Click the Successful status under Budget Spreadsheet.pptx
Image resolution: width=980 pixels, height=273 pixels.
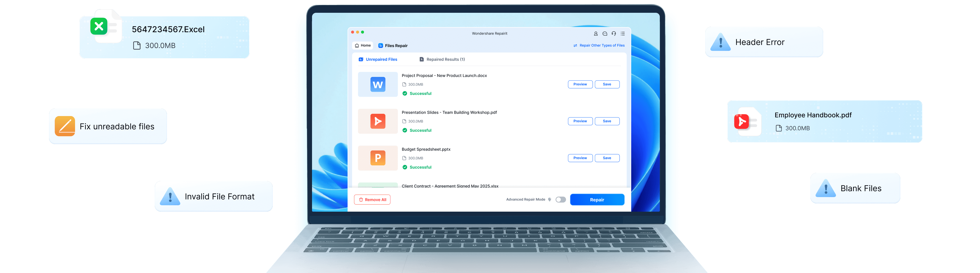pos(417,167)
